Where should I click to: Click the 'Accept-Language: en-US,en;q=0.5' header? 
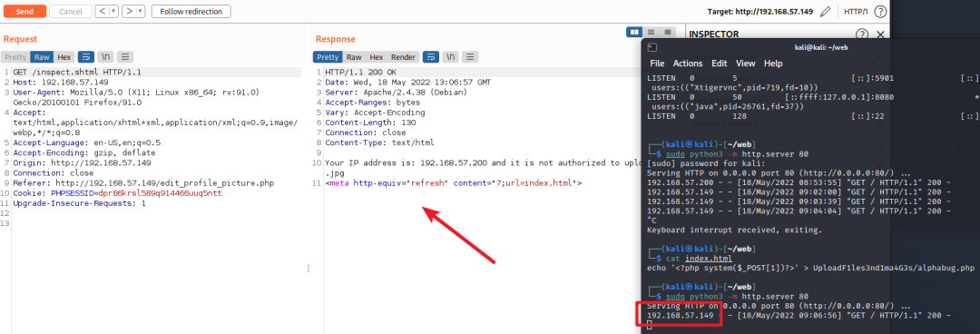[86, 142]
